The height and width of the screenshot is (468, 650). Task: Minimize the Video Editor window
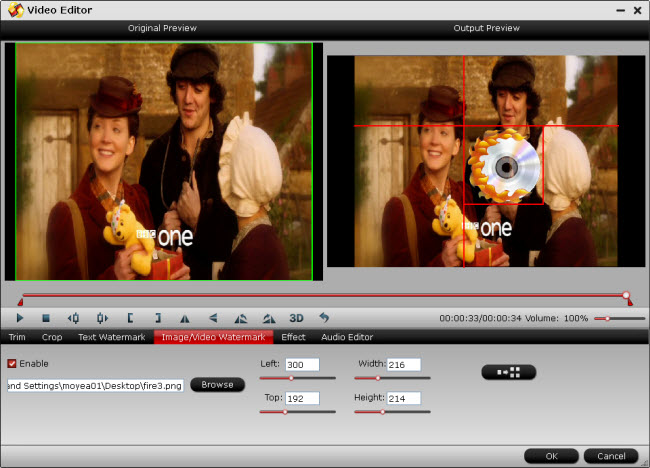coord(621,10)
